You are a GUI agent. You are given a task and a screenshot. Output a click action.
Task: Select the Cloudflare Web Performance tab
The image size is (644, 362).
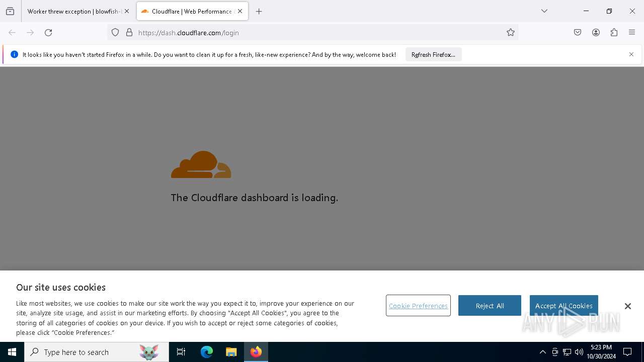(192, 11)
